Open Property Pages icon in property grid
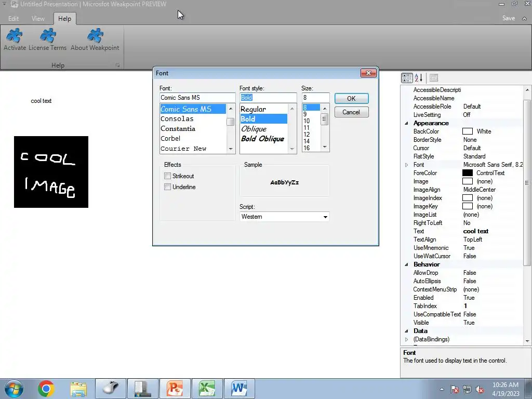Viewport: 532px width, 399px height. 434,78
